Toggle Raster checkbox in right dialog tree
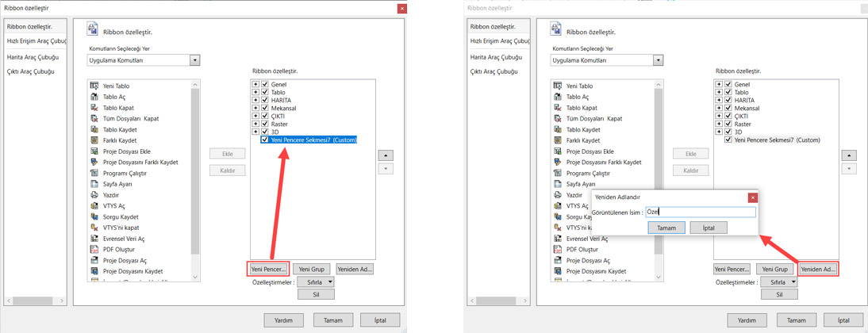Screen dimensions: 868x333 point(728,124)
